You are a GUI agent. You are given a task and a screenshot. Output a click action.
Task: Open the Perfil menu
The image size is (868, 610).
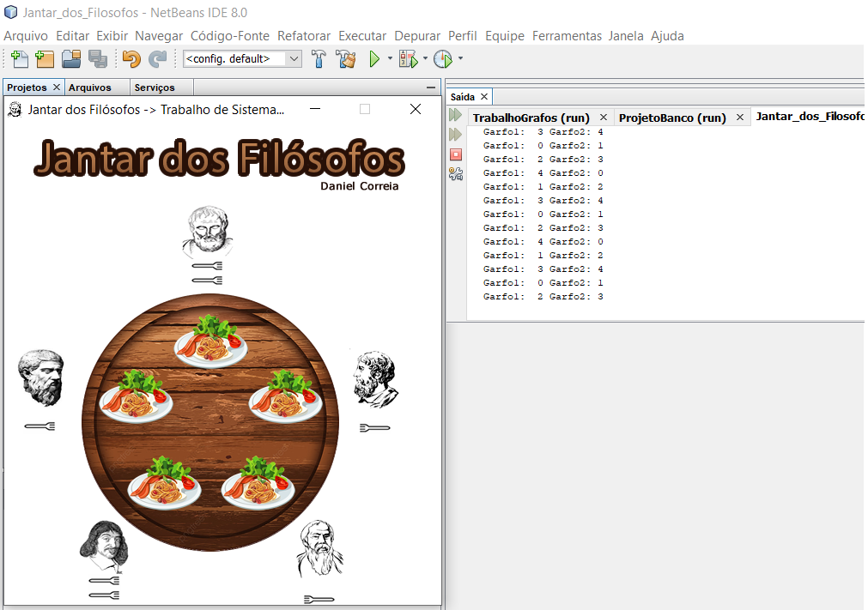(x=462, y=36)
